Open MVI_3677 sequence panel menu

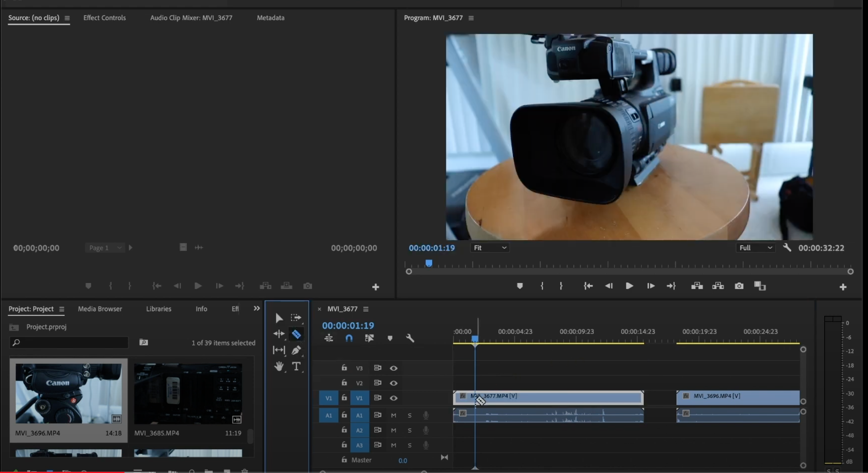pos(366,309)
